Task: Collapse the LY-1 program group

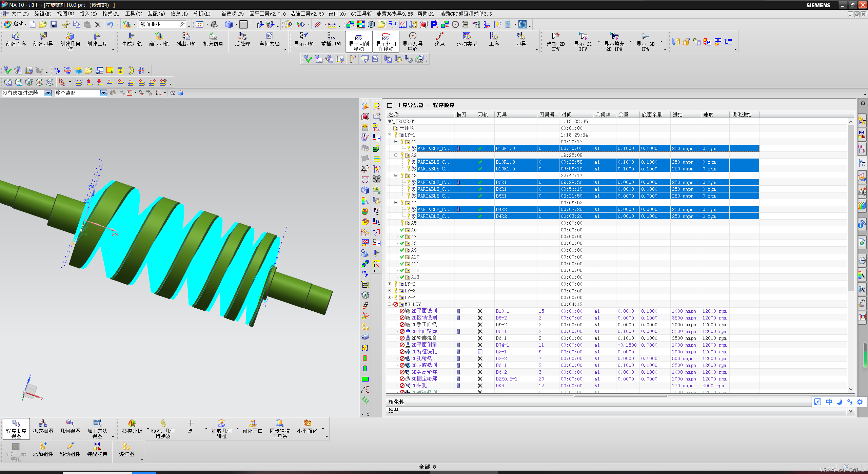Action: click(390, 135)
